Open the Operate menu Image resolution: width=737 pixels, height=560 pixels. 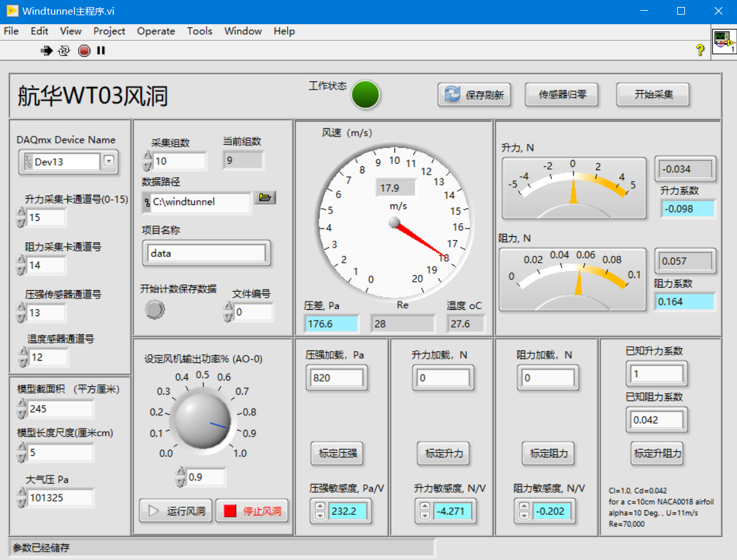pyautogui.click(x=156, y=31)
